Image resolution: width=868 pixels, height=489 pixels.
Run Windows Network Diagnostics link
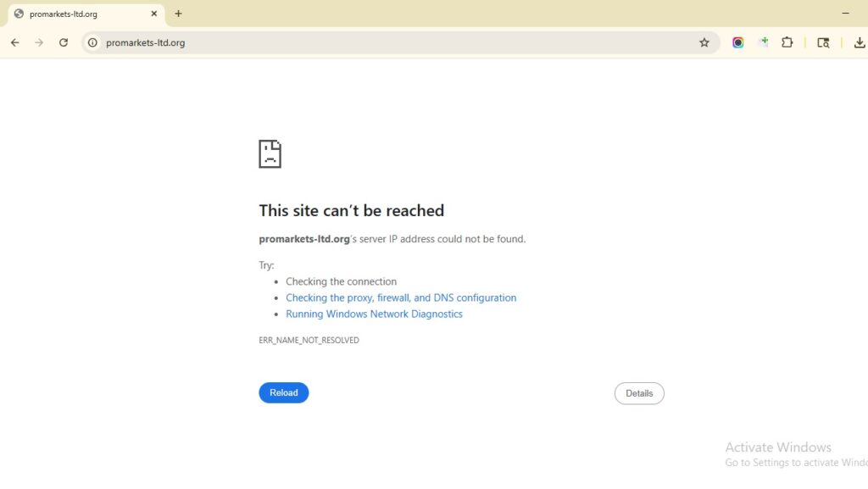(374, 314)
